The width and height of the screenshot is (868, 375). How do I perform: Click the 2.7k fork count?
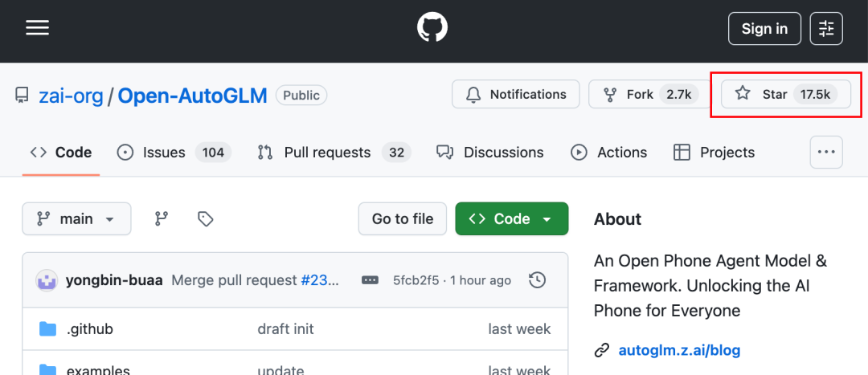tap(678, 94)
